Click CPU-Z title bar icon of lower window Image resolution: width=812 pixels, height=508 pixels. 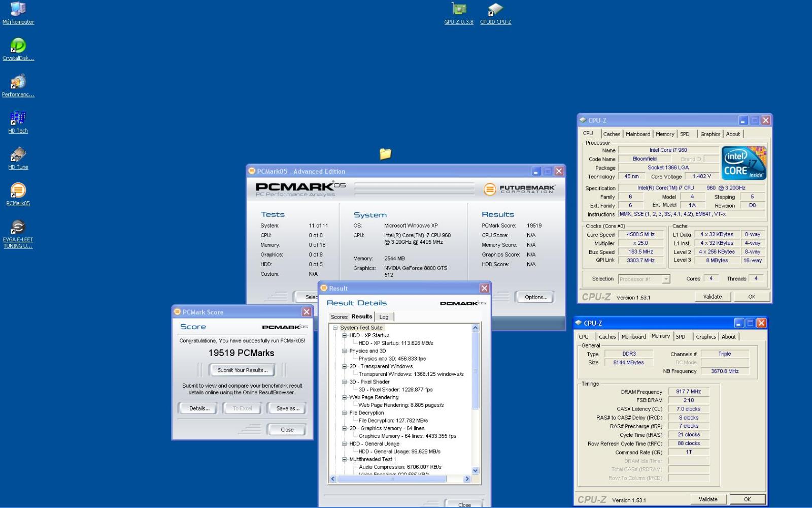578,323
